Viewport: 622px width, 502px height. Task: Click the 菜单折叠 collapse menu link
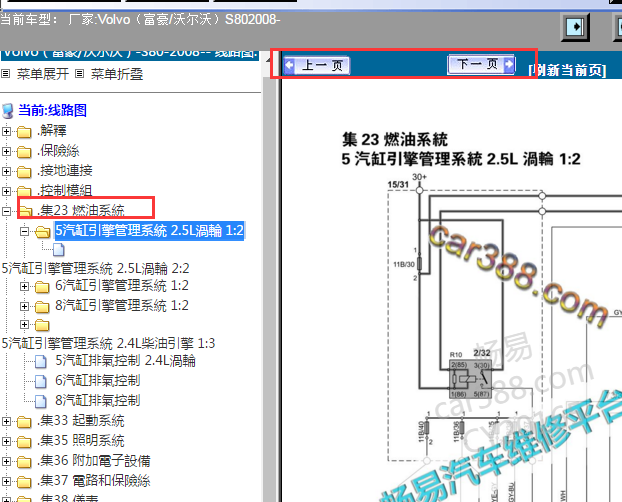click(x=117, y=74)
